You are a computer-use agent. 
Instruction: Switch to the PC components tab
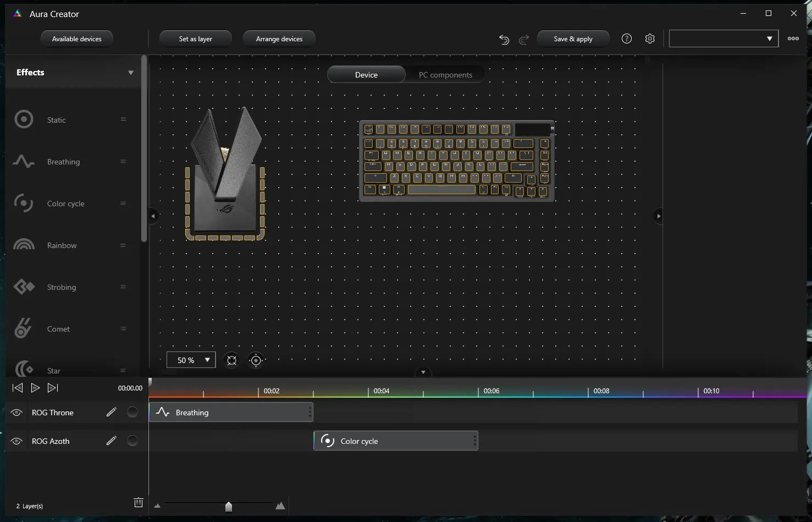pyautogui.click(x=445, y=75)
